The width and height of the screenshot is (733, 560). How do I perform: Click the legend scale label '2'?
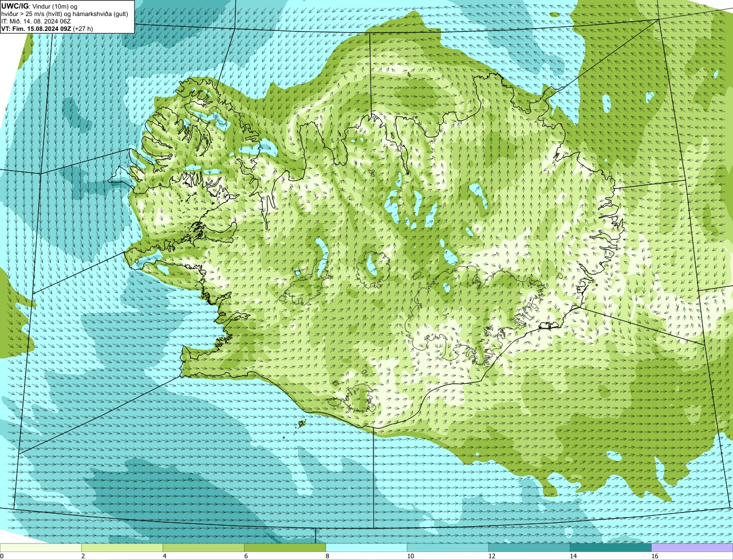point(83,556)
